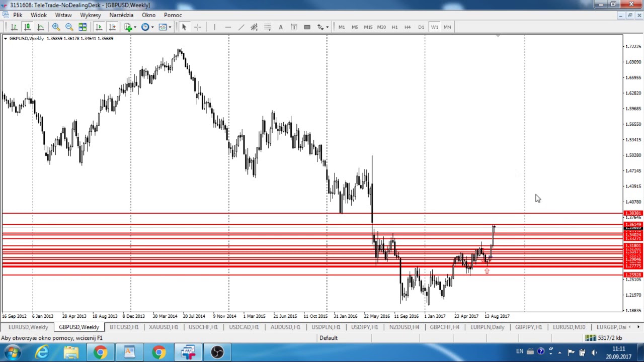Draw an equidistant channel
644x362 pixels.
click(x=254, y=27)
